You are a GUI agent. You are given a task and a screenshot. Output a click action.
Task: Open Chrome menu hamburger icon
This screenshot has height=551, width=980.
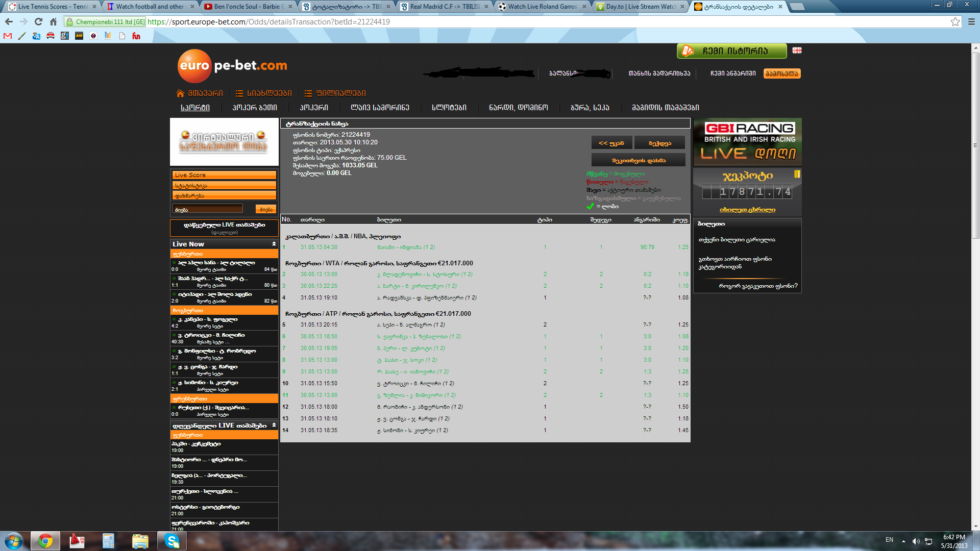[971, 21]
